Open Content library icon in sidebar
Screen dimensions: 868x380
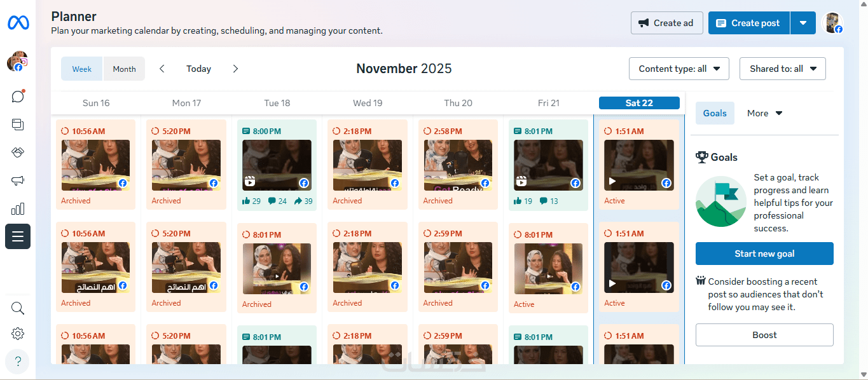coord(18,125)
